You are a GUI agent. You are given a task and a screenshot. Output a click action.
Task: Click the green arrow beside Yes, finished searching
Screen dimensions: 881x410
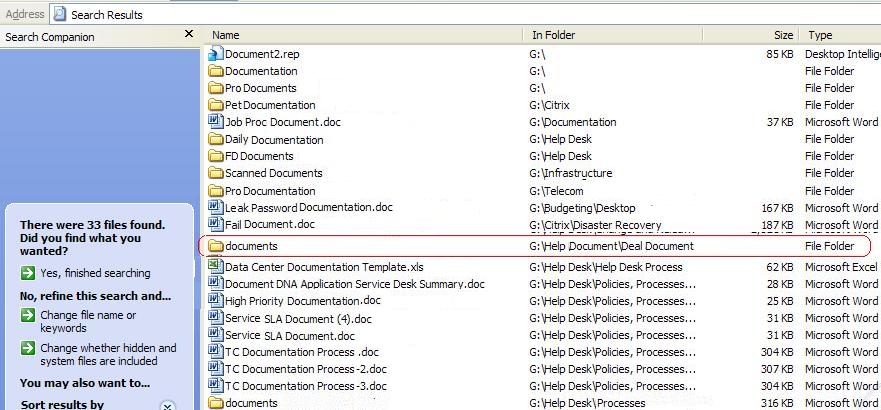pos(28,273)
